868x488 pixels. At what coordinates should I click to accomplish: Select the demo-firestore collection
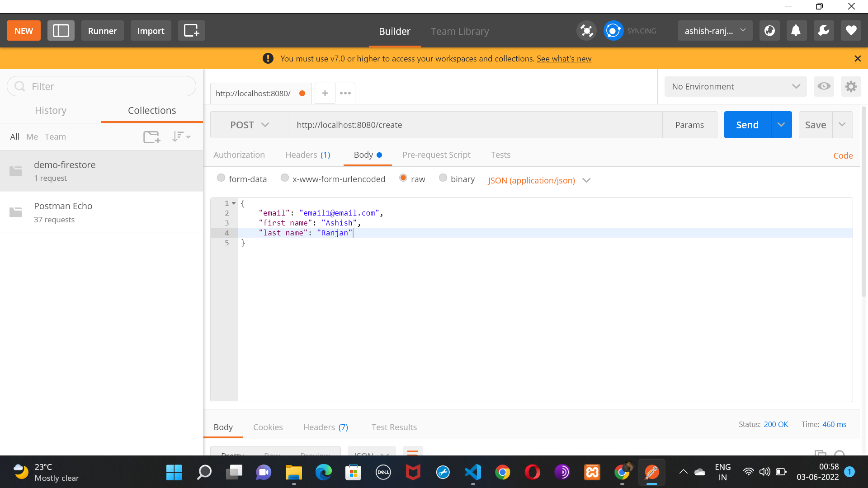coord(65,165)
